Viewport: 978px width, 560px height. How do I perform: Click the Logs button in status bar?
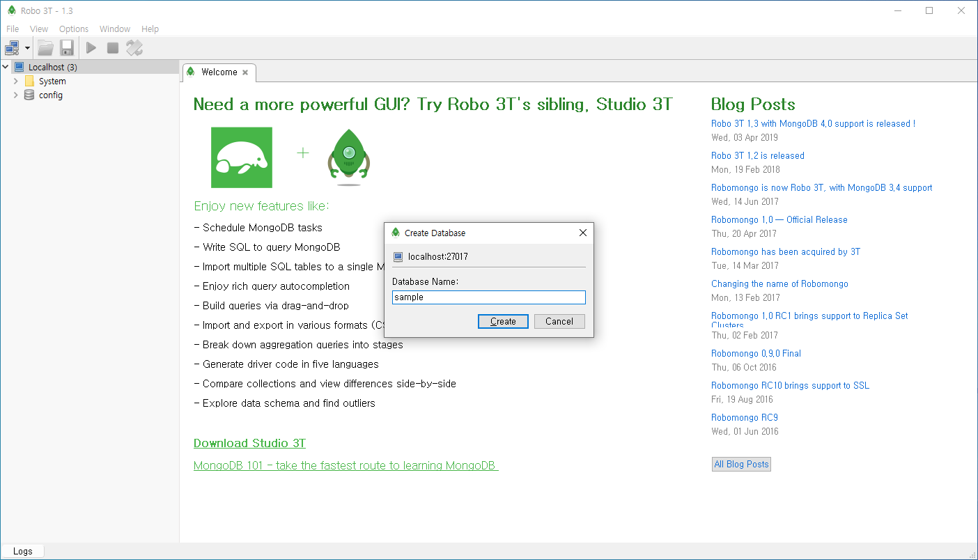pyautogui.click(x=22, y=551)
